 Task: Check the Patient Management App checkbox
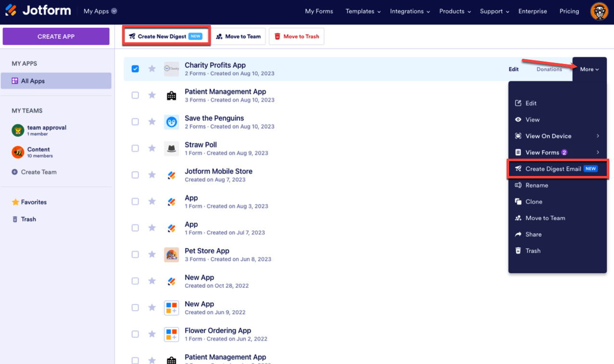pyautogui.click(x=135, y=95)
